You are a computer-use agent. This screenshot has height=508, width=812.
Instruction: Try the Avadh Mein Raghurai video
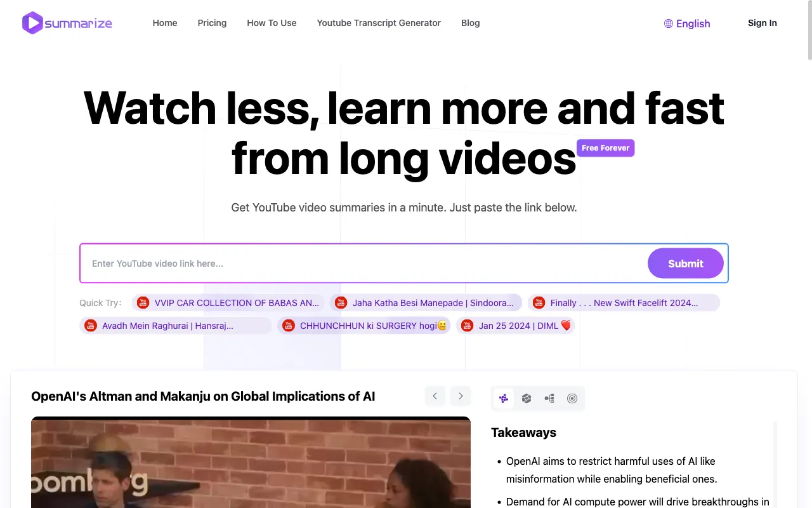click(176, 326)
